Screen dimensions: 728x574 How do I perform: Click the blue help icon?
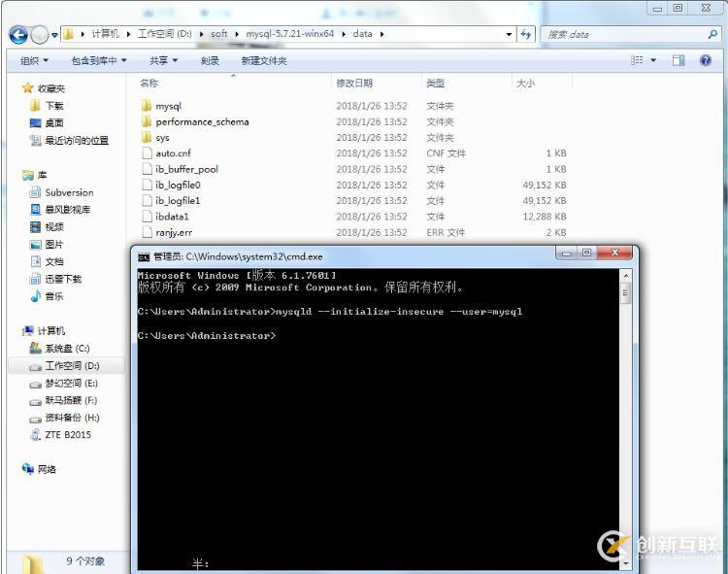pyautogui.click(x=706, y=60)
